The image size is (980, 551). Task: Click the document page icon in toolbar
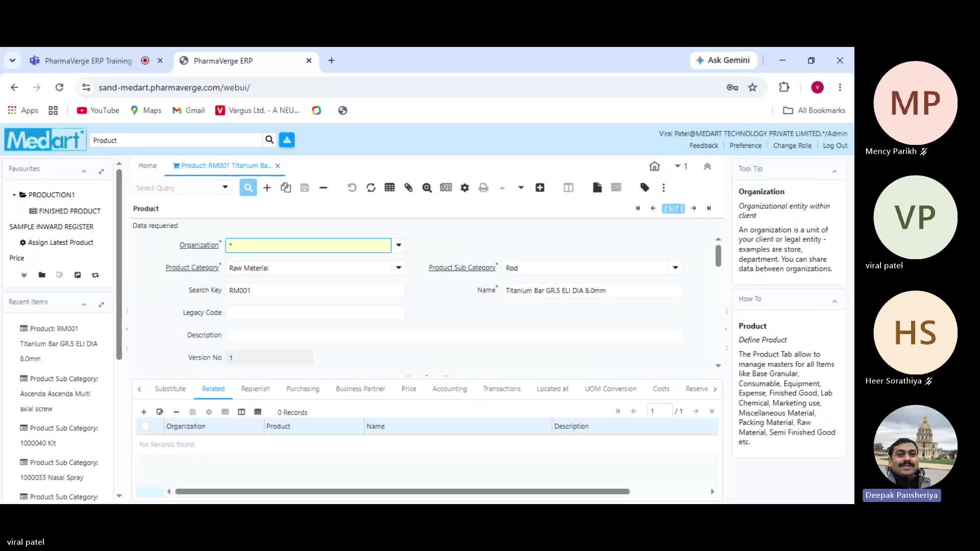coord(597,188)
